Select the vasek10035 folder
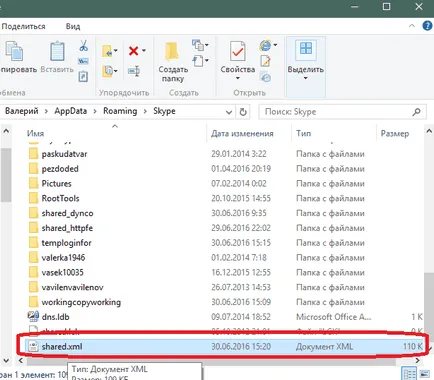434x380 pixels. tap(62, 272)
